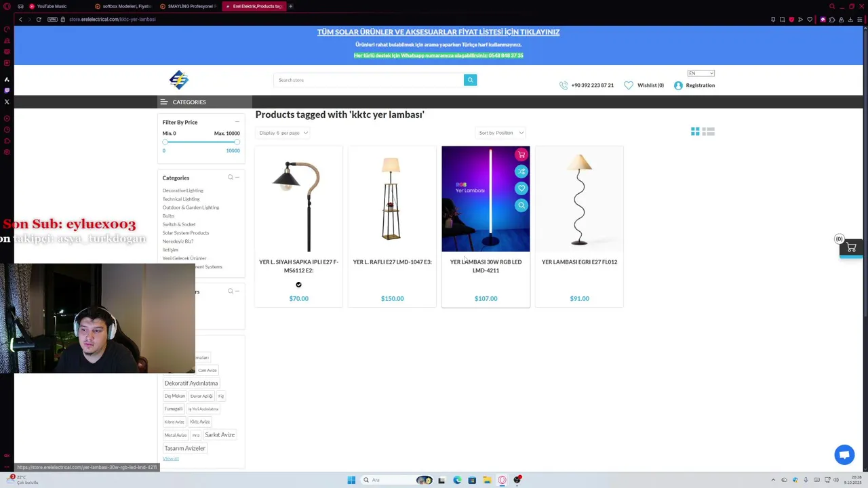
Task: Open the black hat rope lamp thumbnail
Action: pyautogui.click(x=298, y=200)
